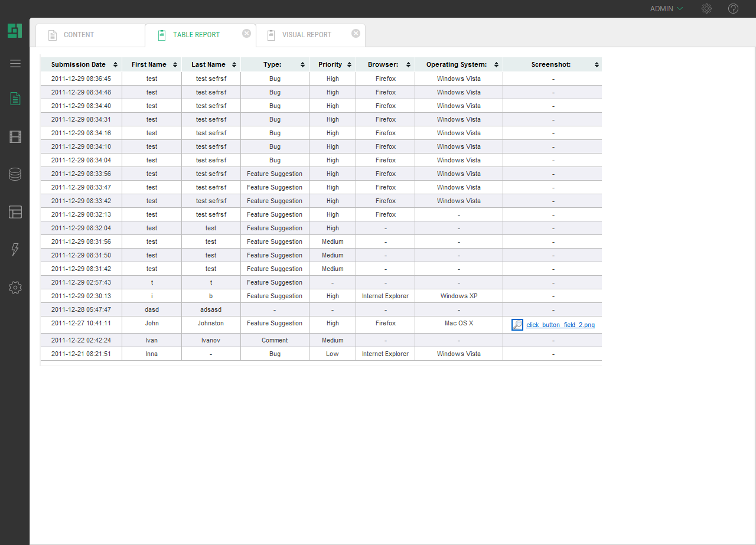This screenshot has width=756, height=545.
Task: Open the layout template icon in sidebar
Action: pos(15,212)
